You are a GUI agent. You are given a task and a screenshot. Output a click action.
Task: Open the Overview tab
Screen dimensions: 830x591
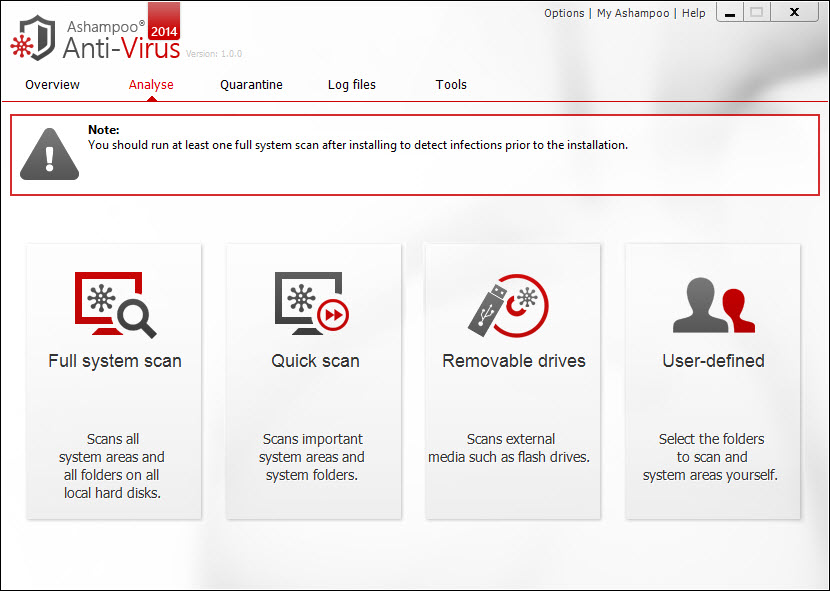pyautogui.click(x=52, y=85)
